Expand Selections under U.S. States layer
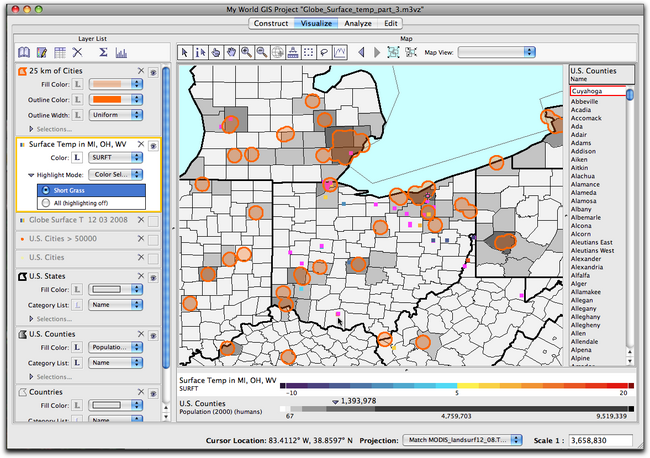This screenshot has height=458, width=650. (32, 320)
